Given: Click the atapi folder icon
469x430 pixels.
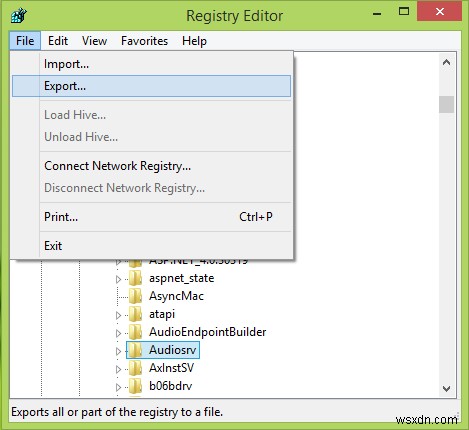Looking at the screenshot, I should click(135, 314).
